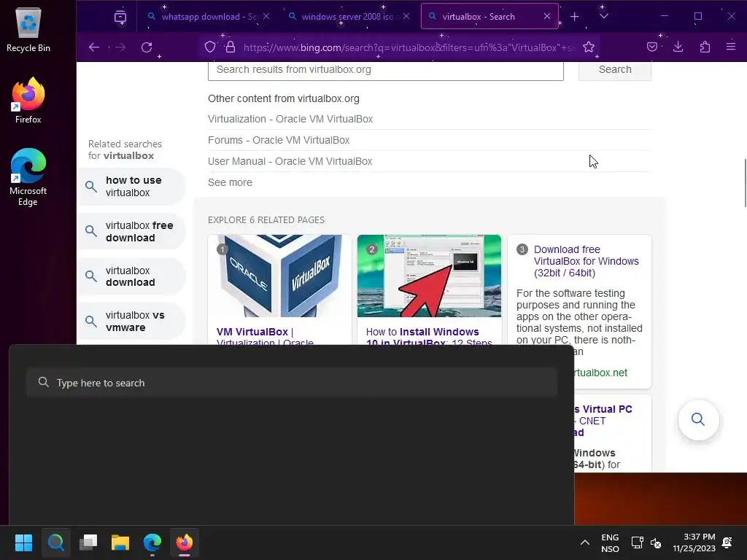This screenshot has width=747, height=560.
Task: Open Firefox View button in tab bar
Action: coord(120,17)
